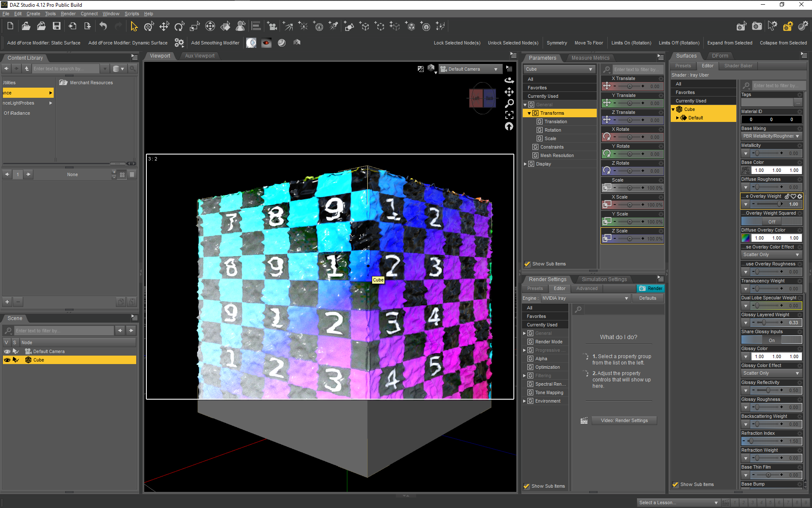Click the Render camera icon top right
This screenshot has width=812, height=508.
[757, 27]
